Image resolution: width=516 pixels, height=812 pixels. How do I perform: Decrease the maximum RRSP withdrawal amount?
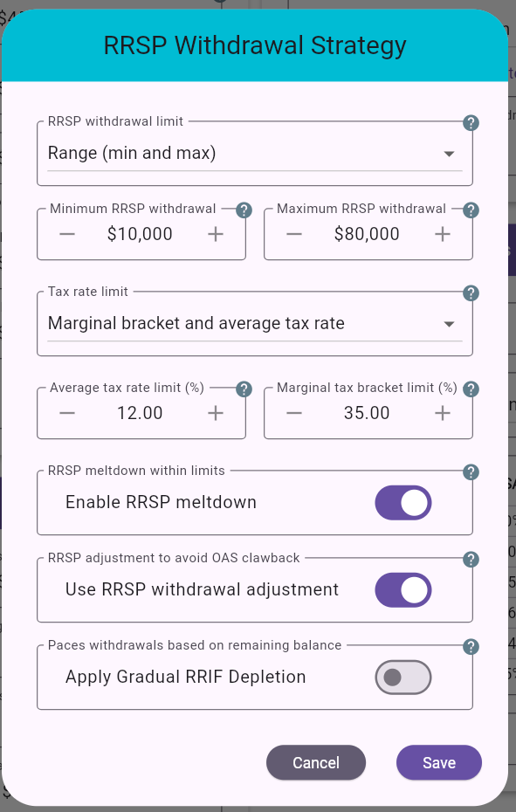(294, 233)
